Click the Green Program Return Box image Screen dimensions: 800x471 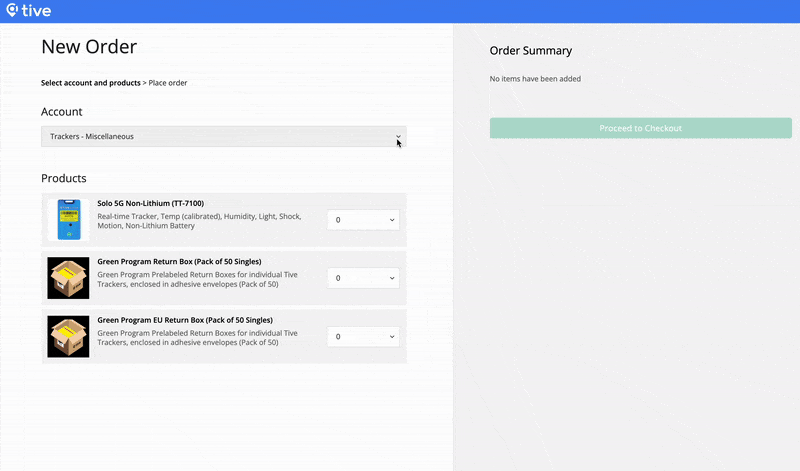[x=68, y=278]
